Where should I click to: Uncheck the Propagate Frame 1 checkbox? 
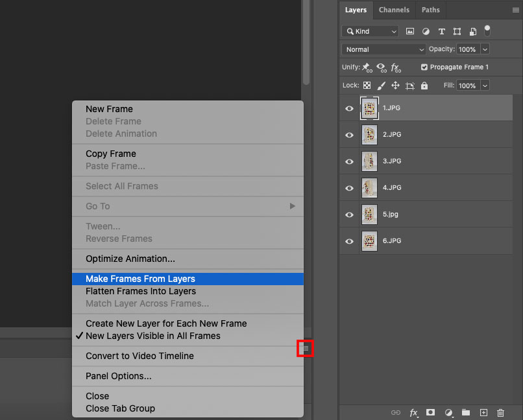[424, 67]
